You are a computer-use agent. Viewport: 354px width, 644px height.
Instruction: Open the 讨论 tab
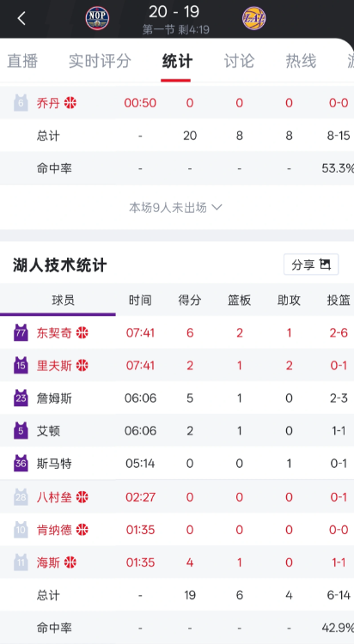[x=239, y=61]
